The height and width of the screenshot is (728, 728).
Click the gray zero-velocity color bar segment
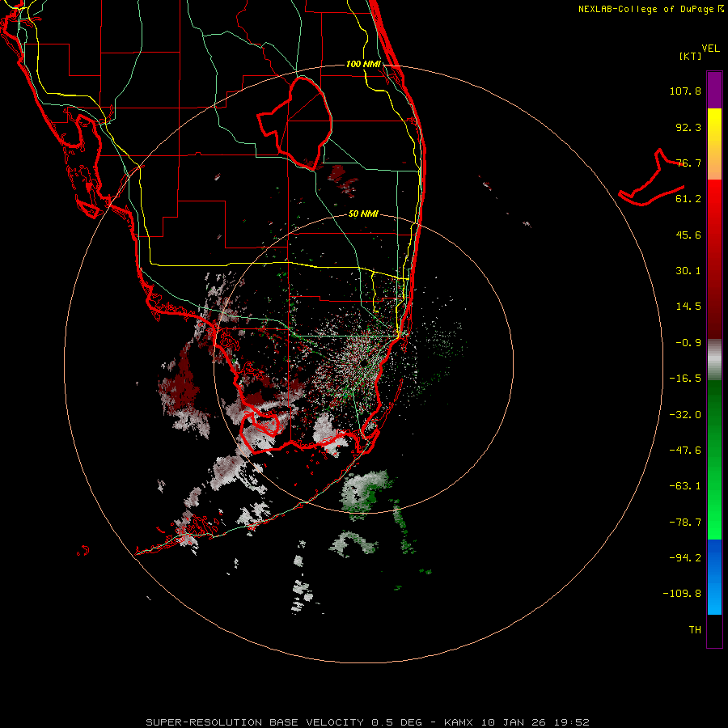(714, 359)
